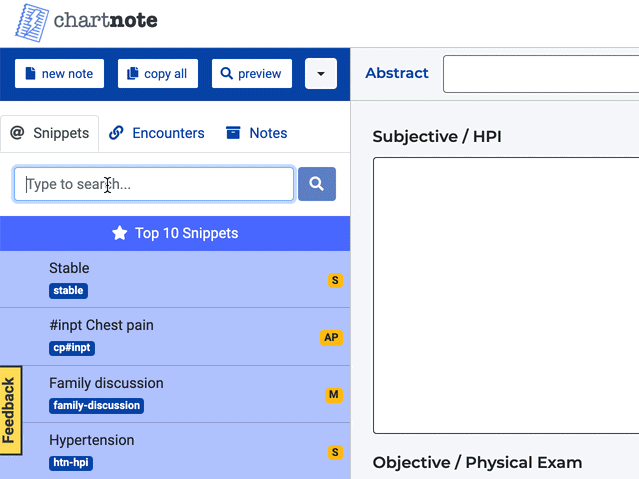Select the Family discussion snippet
The width and height of the screenshot is (639, 479).
[175, 394]
